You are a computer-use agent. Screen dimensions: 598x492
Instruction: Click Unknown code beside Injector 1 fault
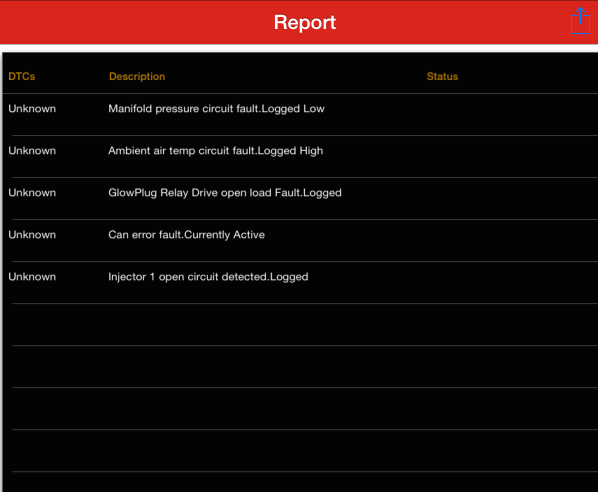(32, 277)
